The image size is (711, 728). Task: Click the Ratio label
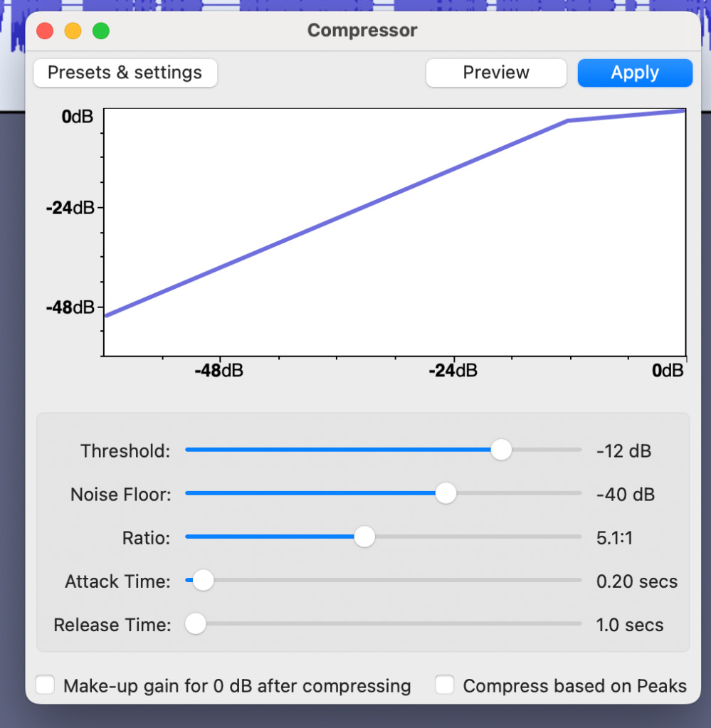(x=147, y=538)
